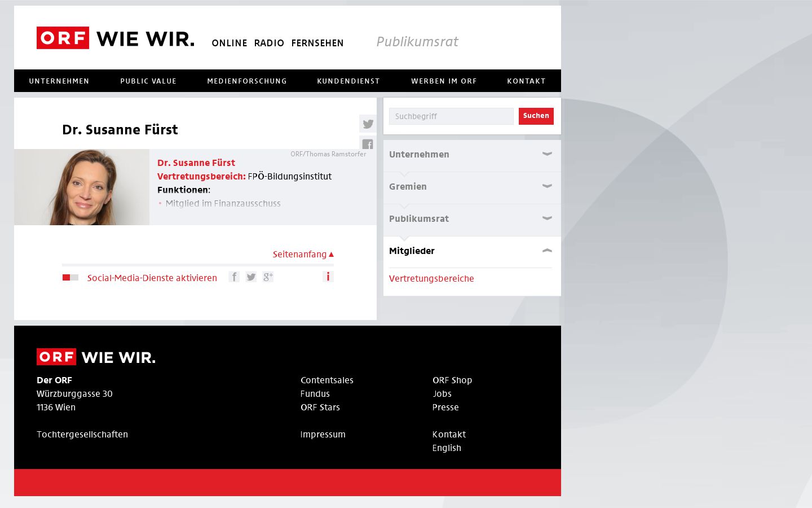Open the Medienforschung navigation menu
812x508 pixels.
(247, 81)
